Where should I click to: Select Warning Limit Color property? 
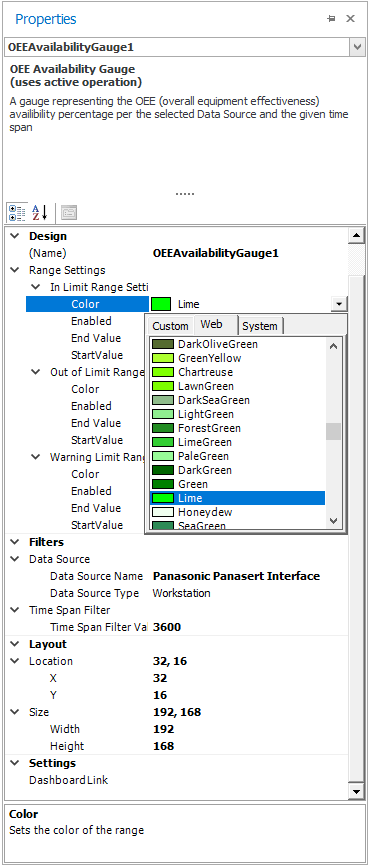(85, 474)
